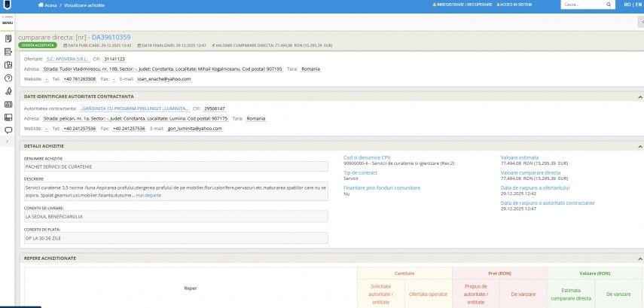Open the help question mark sidebar icon
The image size is (644, 308).
[x=8, y=78]
